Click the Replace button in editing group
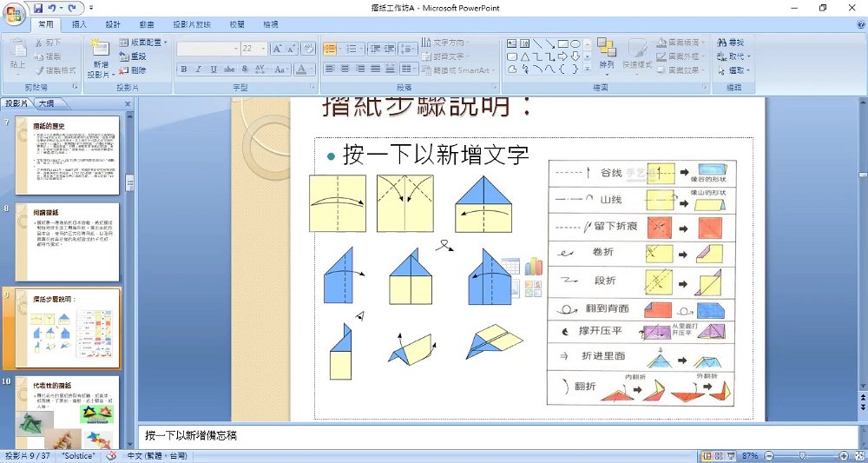This screenshot has height=463, width=868. tap(734, 56)
